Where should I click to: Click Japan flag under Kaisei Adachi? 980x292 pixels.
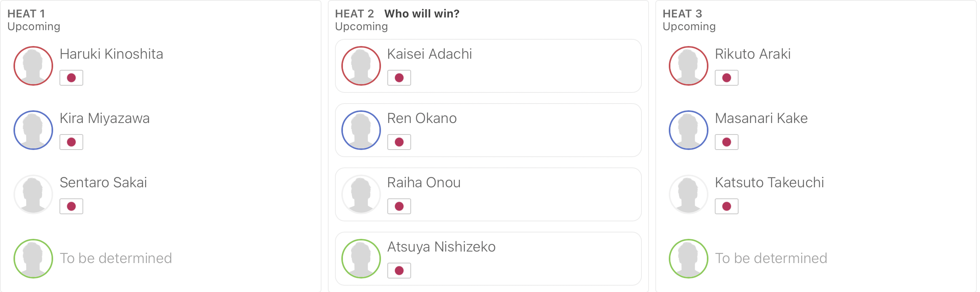point(399,78)
